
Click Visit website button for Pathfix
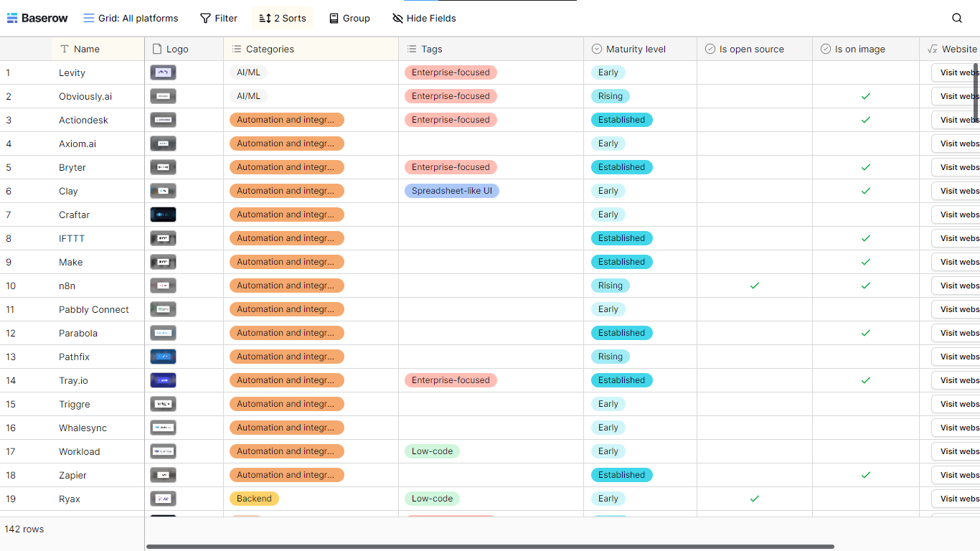click(956, 357)
